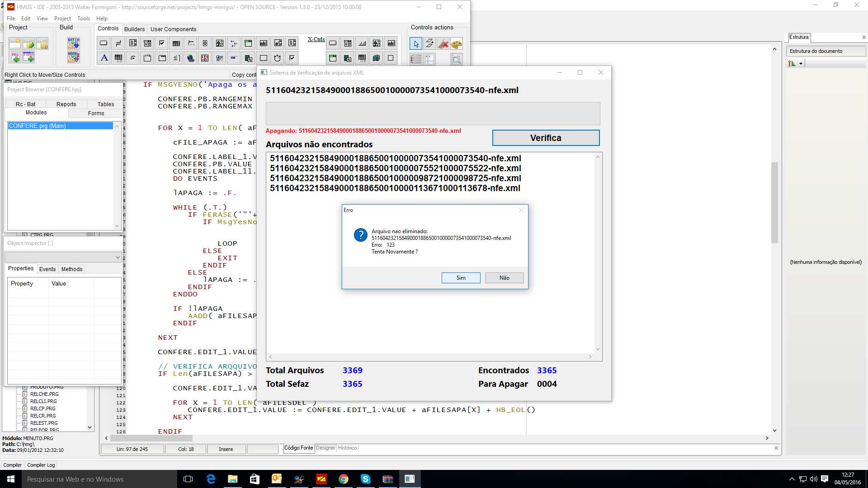Open Google Chrome from the taskbar
The width and height of the screenshot is (868, 488).
344,479
